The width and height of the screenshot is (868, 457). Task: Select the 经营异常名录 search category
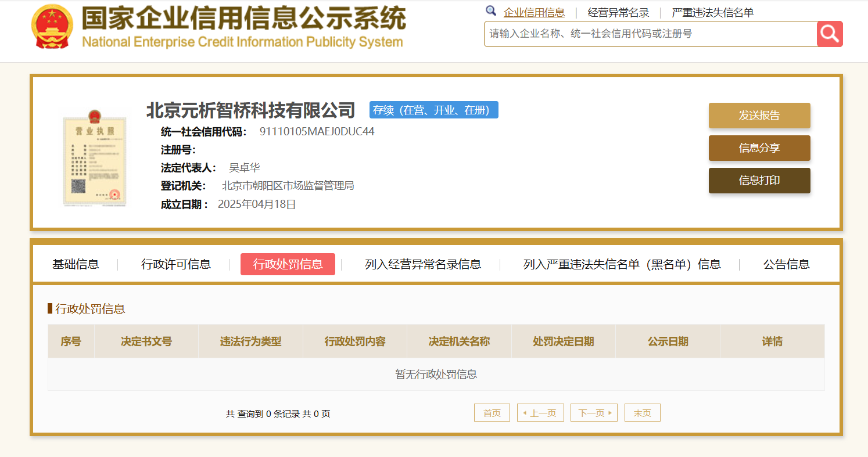[x=618, y=13]
